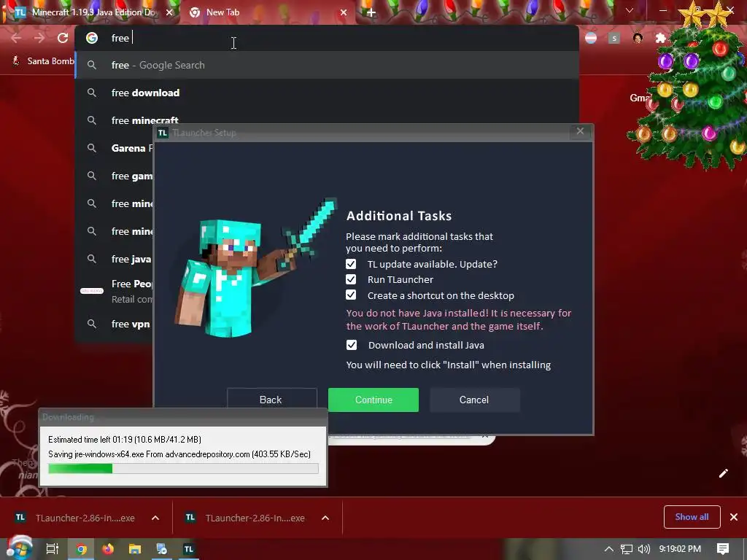Reload the current page
747x560 pixels.
pos(63,38)
